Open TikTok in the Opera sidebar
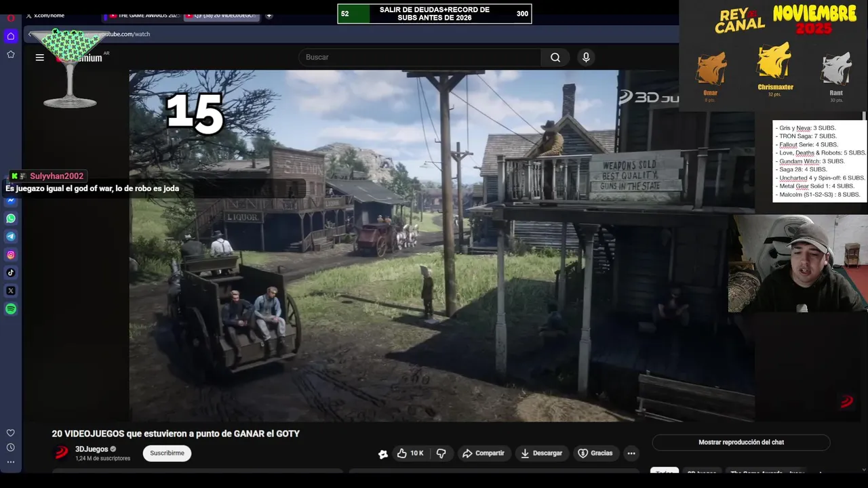This screenshot has width=868, height=488. 11,272
